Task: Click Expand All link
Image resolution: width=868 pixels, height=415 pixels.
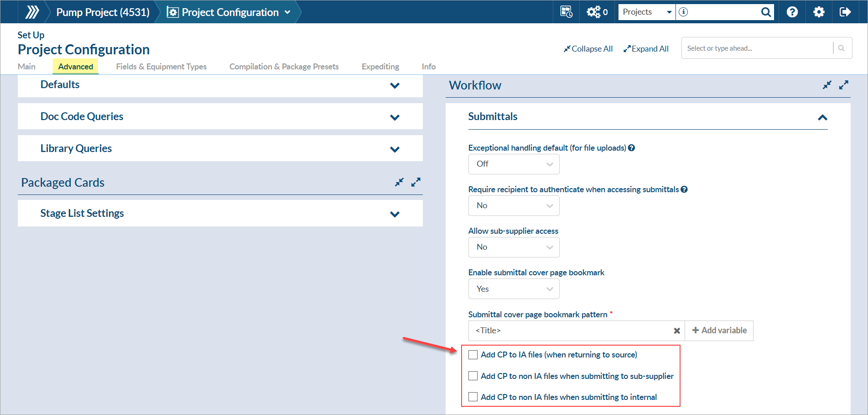Action: (646, 49)
